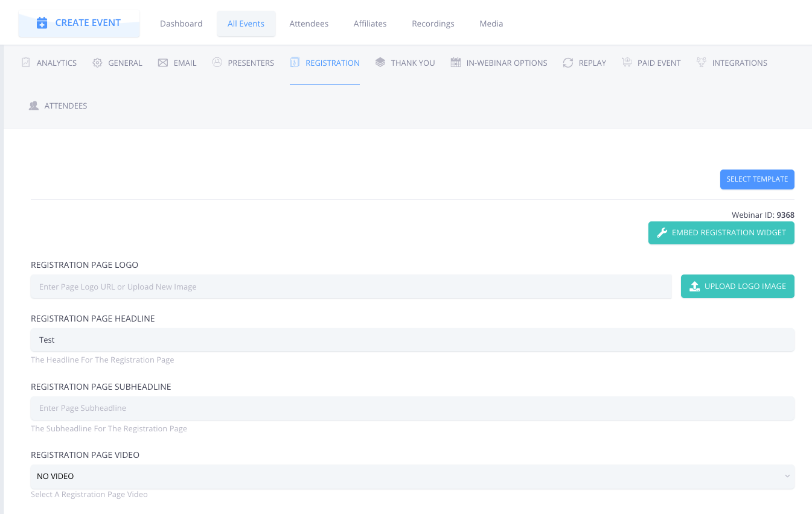Open Attendees in the top navigation bar
The image size is (812, 514).
pyautogui.click(x=309, y=24)
